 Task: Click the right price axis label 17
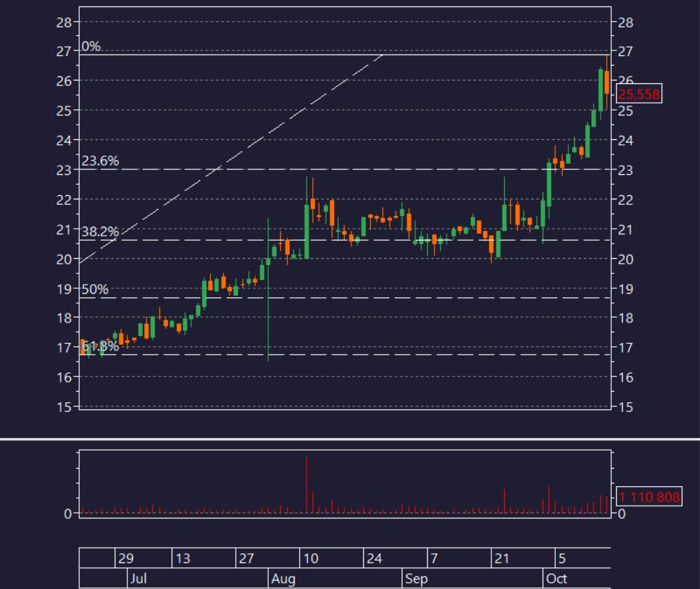[625, 348]
